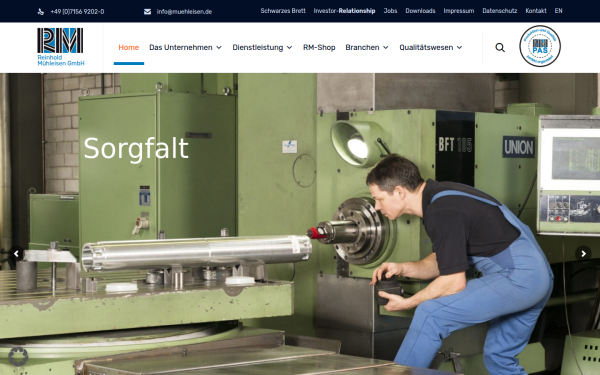Switch language to EN

tap(559, 11)
